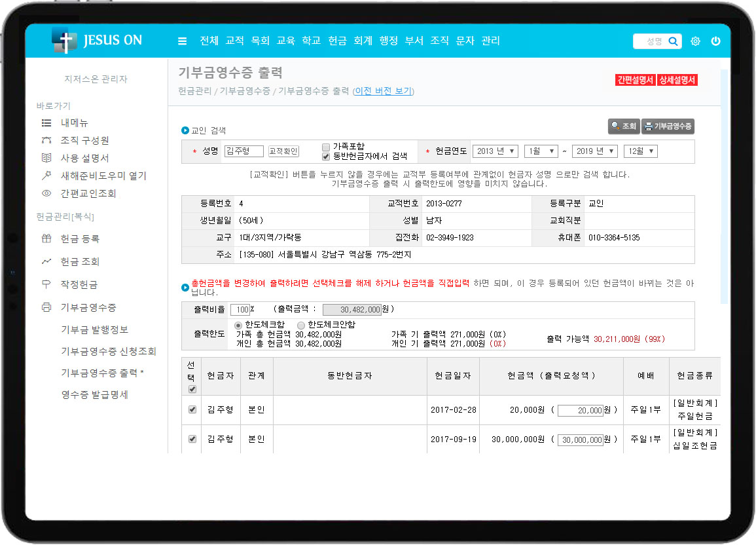Screen dimensions: 756x545
Task: Click the power logout icon
Action: point(715,41)
